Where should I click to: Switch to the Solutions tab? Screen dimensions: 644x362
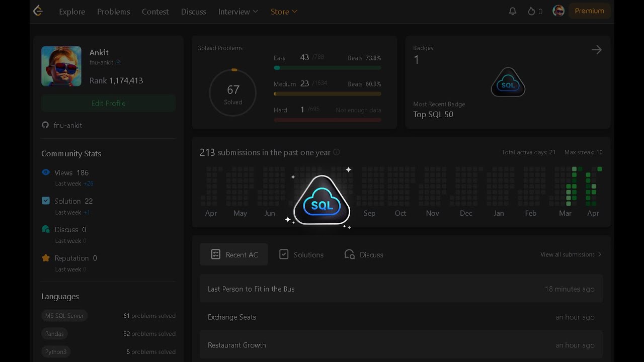301,254
